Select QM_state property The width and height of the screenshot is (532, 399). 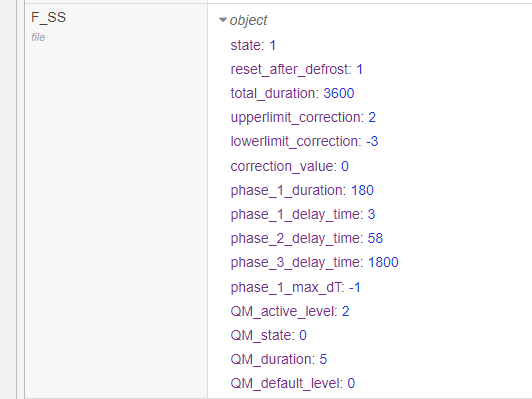pyautogui.click(x=268, y=335)
